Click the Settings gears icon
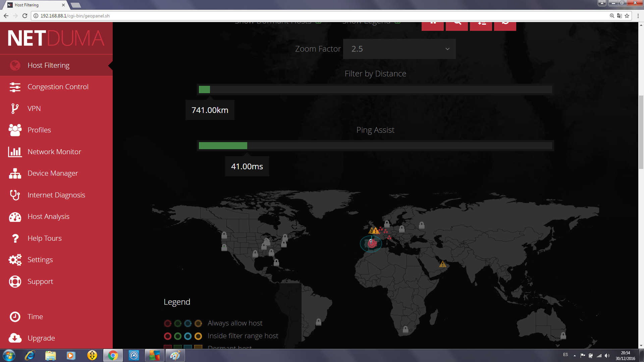 [x=15, y=260]
